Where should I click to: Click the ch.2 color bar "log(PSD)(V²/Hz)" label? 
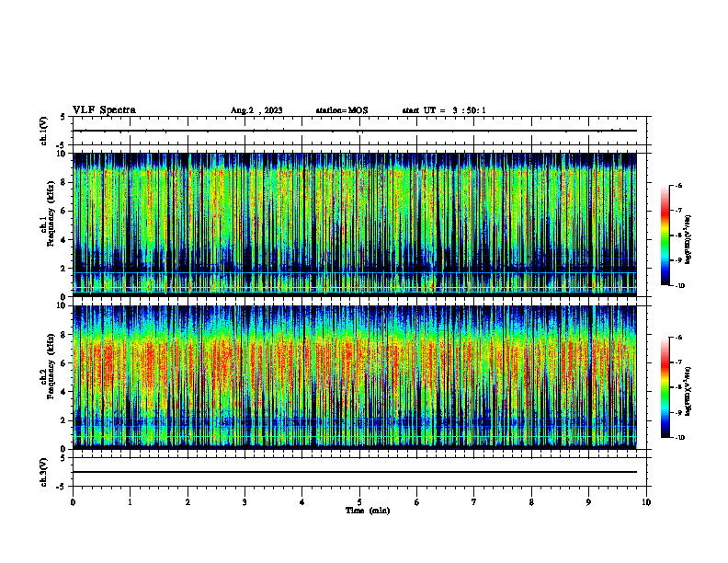(x=688, y=391)
